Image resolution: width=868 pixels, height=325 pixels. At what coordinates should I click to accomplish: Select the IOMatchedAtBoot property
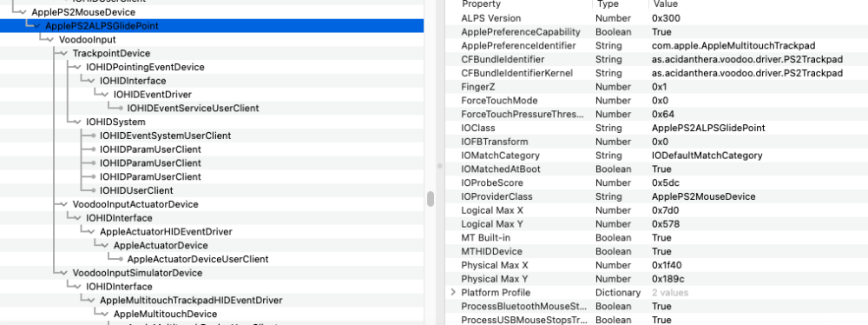click(501, 169)
